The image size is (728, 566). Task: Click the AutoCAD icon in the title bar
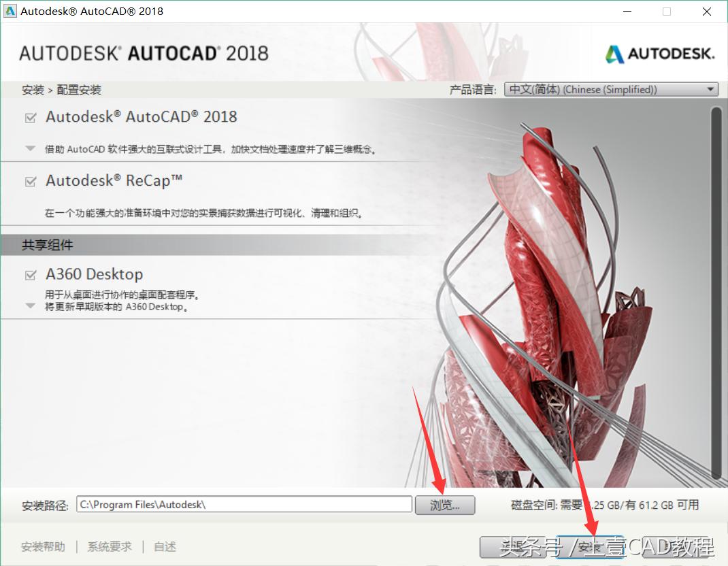tap(10, 10)
